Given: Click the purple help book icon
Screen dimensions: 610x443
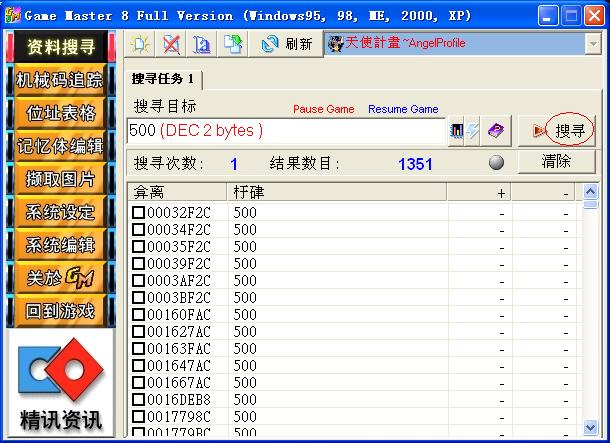Looking at the screenshot, I should pyautogui.click(x=496, y=130).
